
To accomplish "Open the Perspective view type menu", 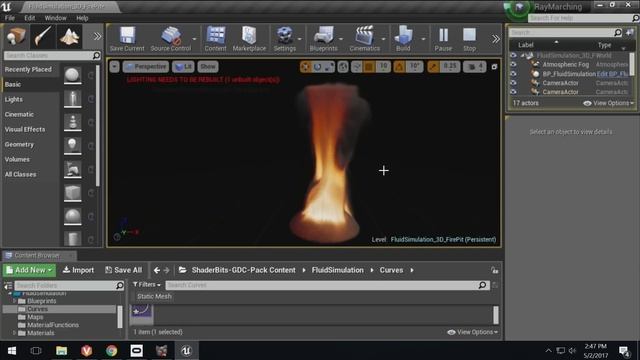I will point(145,67).
